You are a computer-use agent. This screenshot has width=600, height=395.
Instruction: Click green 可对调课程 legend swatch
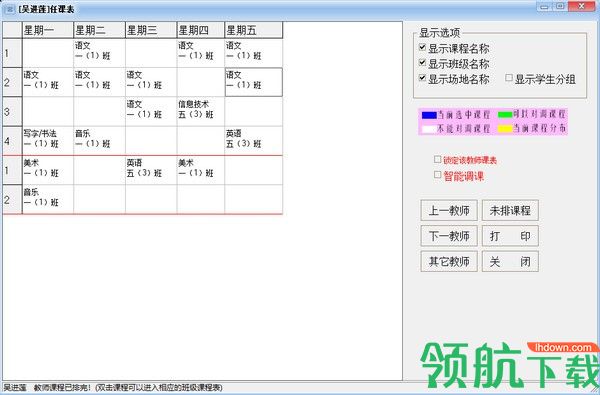pyautogui.click(x=505, y=114)
